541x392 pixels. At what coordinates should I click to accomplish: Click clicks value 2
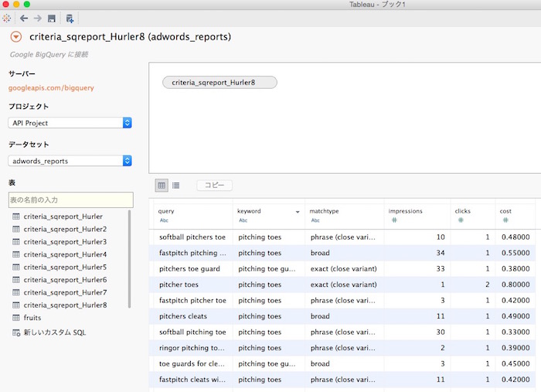click(487, 285)
